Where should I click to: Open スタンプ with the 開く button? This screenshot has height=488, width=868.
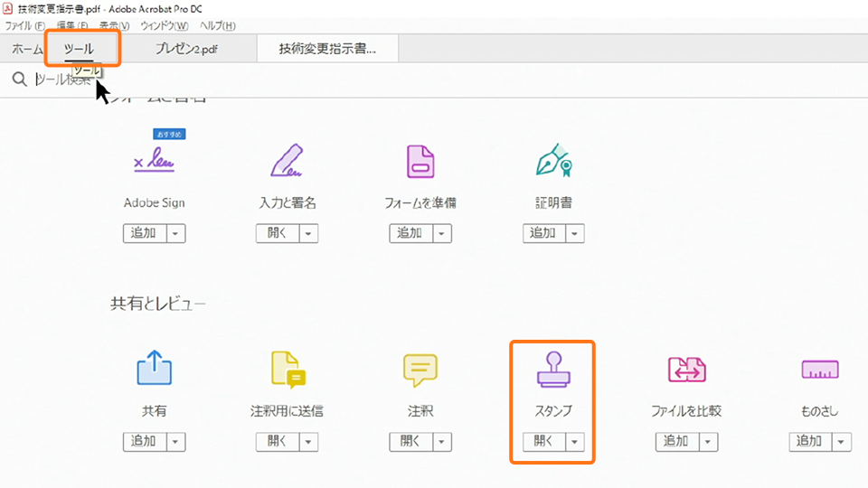coord(544,442)
